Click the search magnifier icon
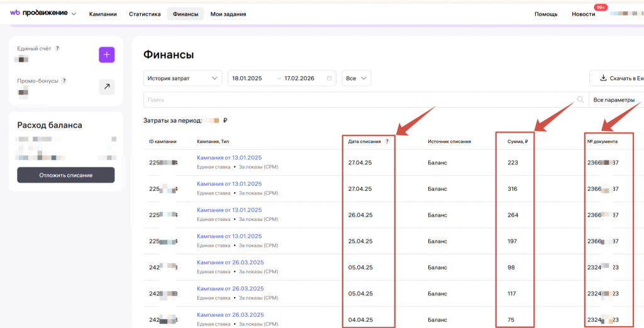This screenshot has width=644, height=328. tap(580, 100)
